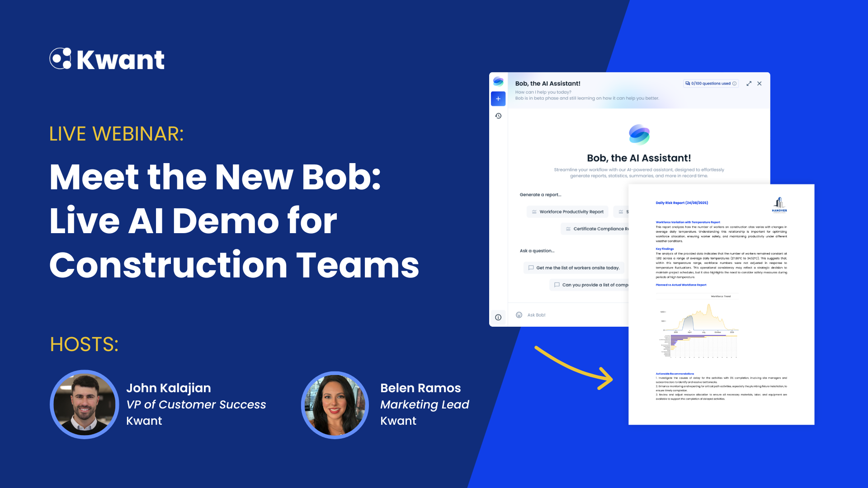Click the Kwant logo

pyautogui.click(x=107, y=59)
